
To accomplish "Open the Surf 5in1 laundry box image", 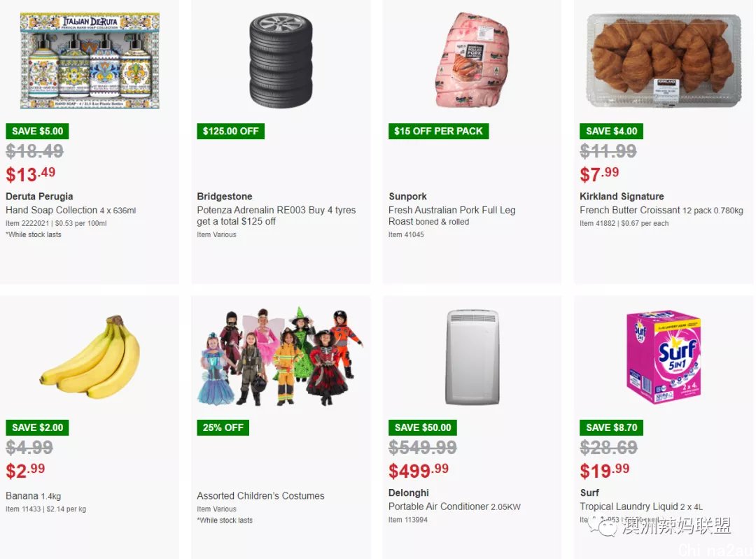I will (x=664, y=357).
